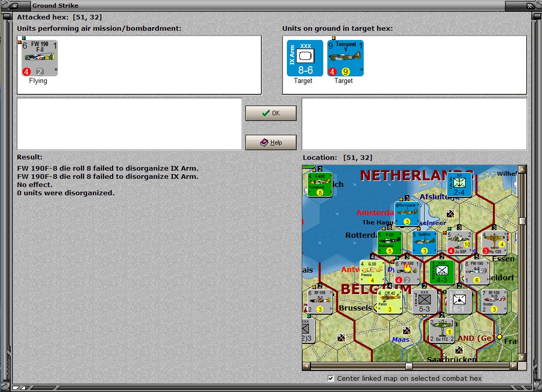This screenshot has height=392, width=542.
Task: Click the 'Target' label under Tempest counter
Action: click(344, 81)
